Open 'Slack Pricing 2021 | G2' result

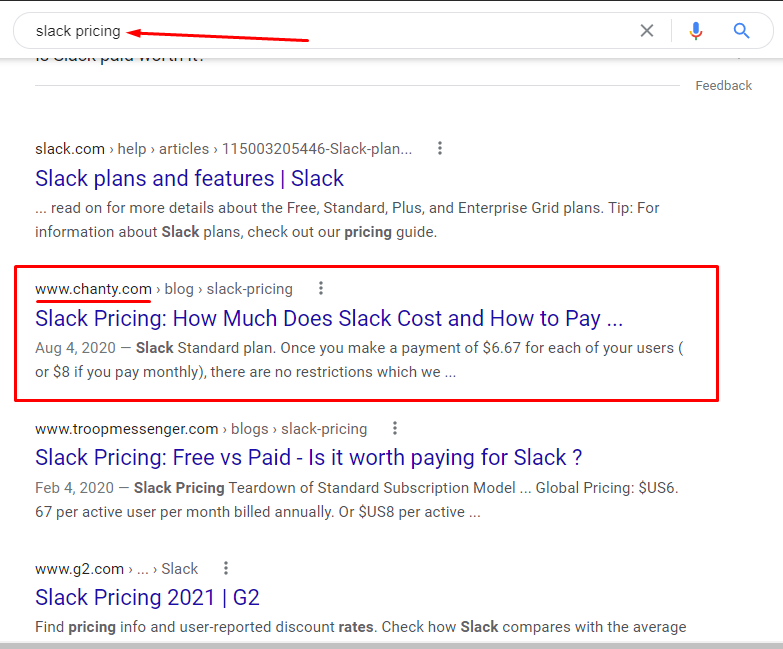click(147, 598)
